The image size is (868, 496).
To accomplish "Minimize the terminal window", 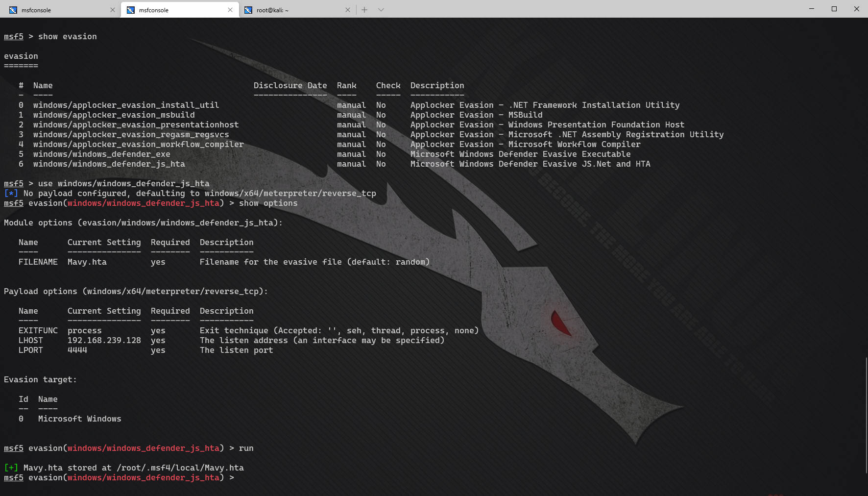I will click(x=812, y=9).
